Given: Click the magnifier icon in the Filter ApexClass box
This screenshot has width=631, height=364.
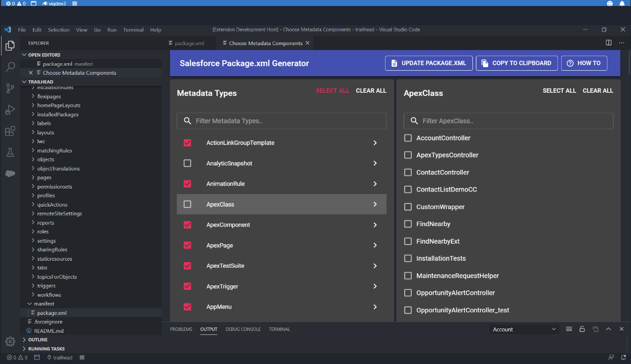Looking at the screenshot, I should pyautogui.click(x=415, y=121).
